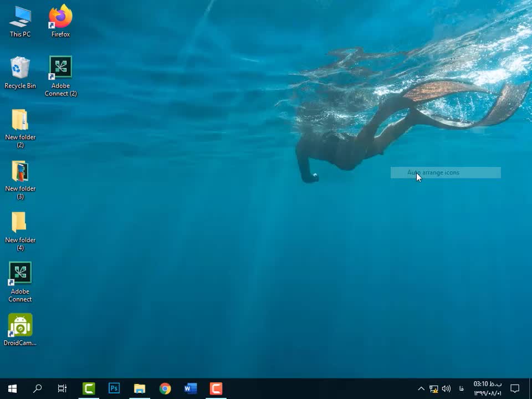
Task: Click the taskbar search magnifier
Action: click(x=38, y=388)
